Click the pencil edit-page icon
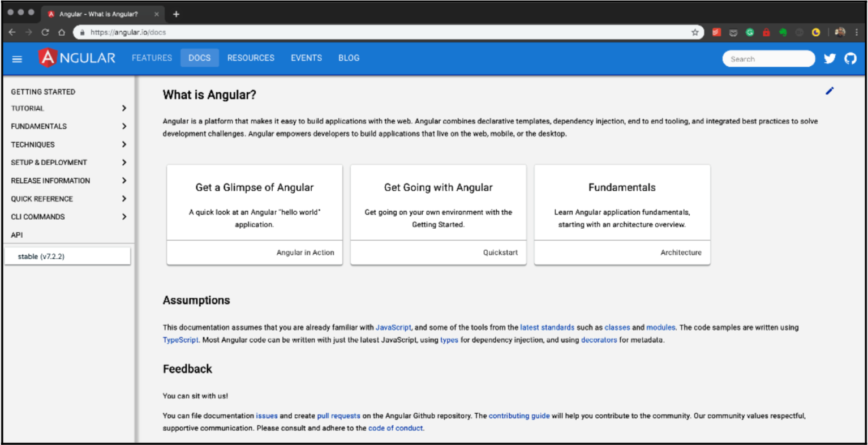The height and width of the screenshot is (445, 868). click(830, 91)
